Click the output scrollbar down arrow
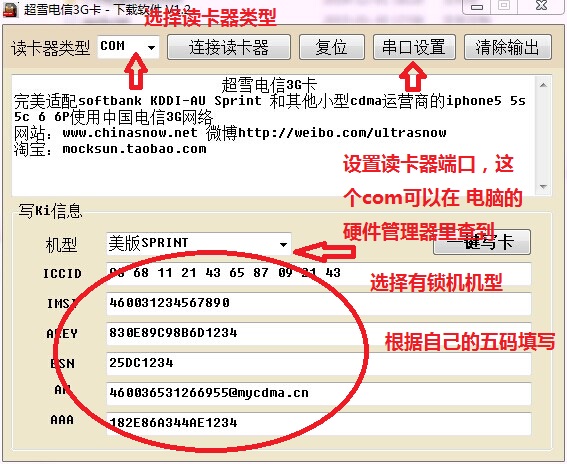This screenshot has height=464, width=567. [x=543, y=187]
